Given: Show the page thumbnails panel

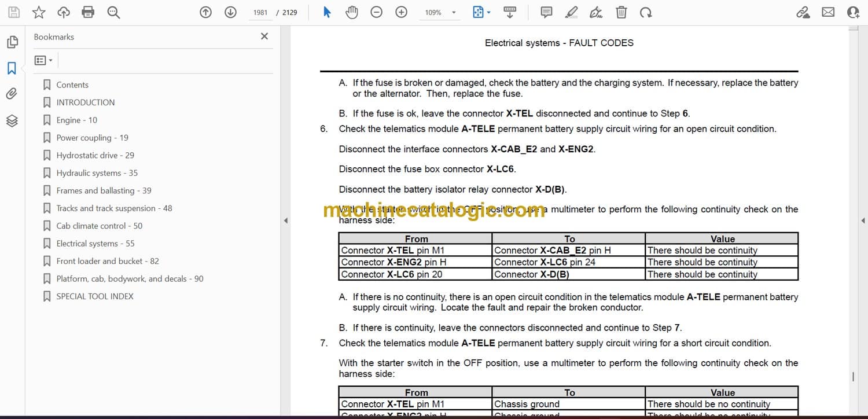Looking at the screenshot, I should (12, 42).
